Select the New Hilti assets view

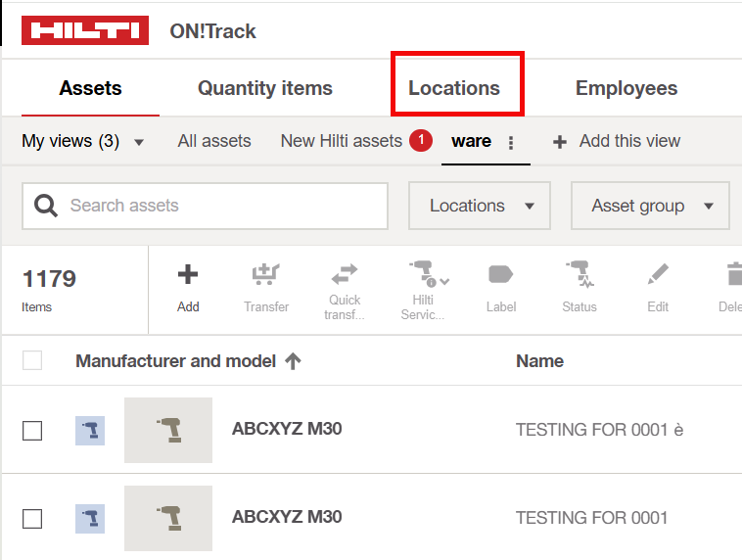[342, 141]
